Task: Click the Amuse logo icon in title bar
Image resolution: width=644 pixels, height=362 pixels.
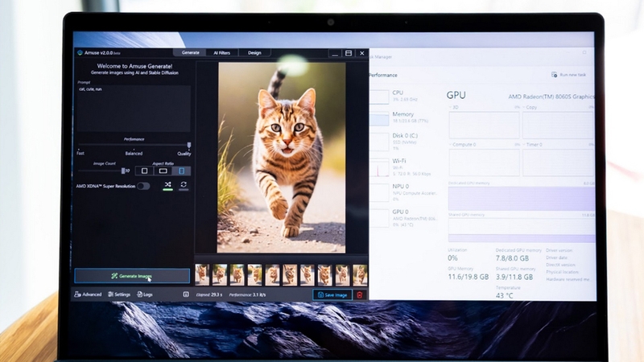Action: pyautogui.click(x=80, y=52)
